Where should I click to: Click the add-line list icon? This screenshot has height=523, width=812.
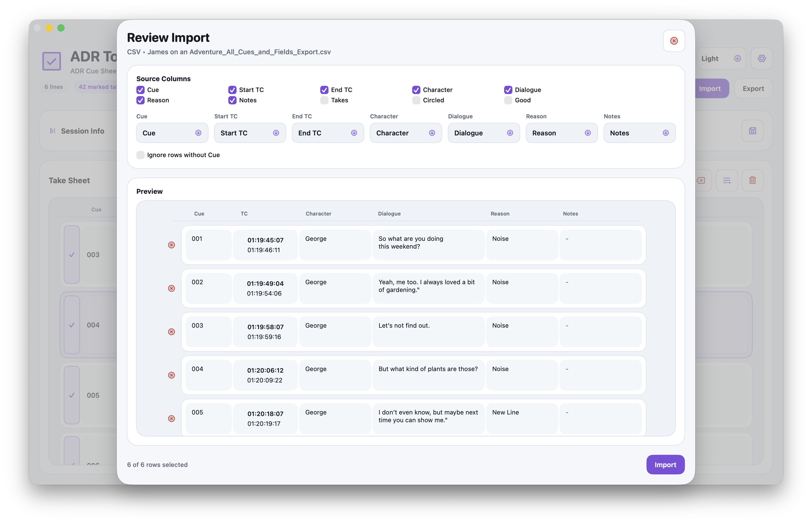727,180
